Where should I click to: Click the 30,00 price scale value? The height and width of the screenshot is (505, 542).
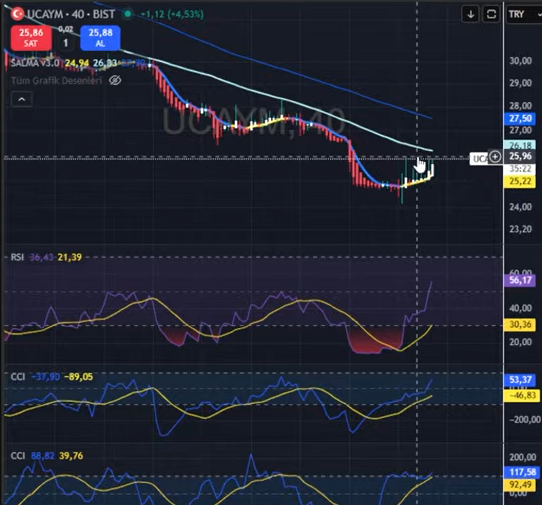[x=521, y=61]
